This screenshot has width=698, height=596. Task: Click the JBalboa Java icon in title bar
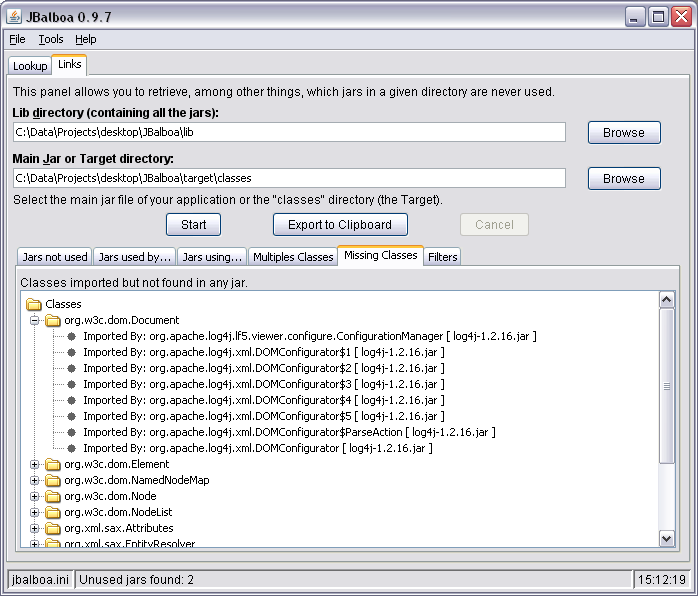coord(14,16)
